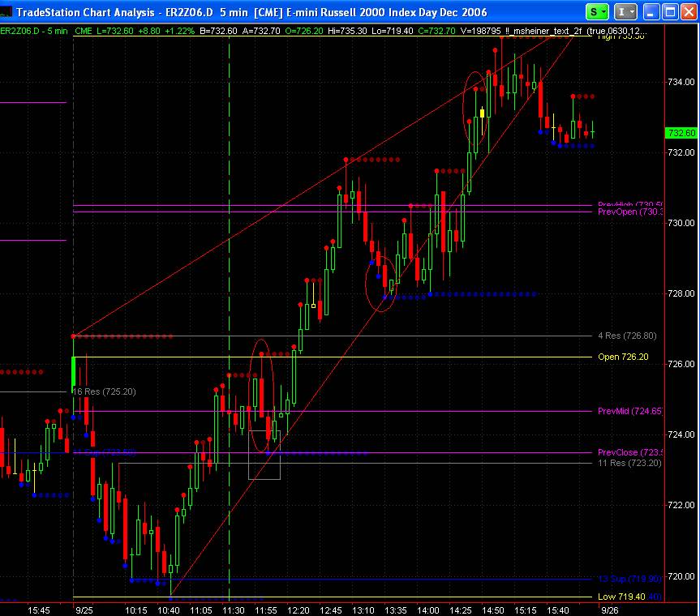The image size is (700, 616).
Task: Click the 15:15 time axis label
Action: point(526,610)
